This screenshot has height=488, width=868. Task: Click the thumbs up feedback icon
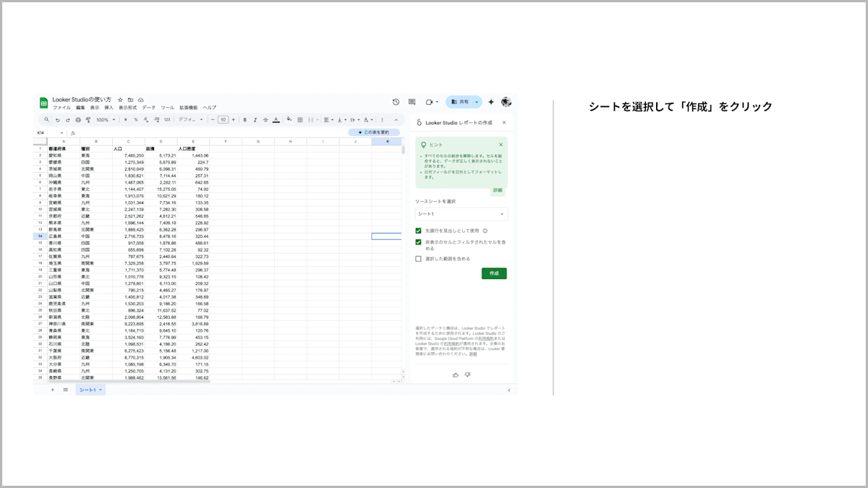coord(456,375)
